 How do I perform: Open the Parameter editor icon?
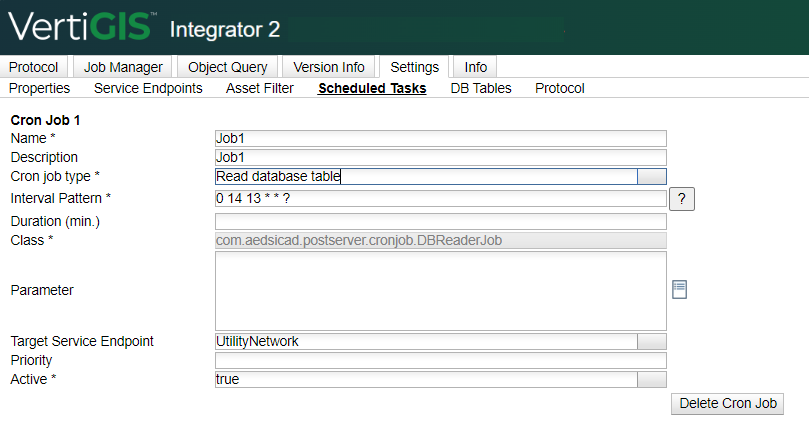pos(679,289)
